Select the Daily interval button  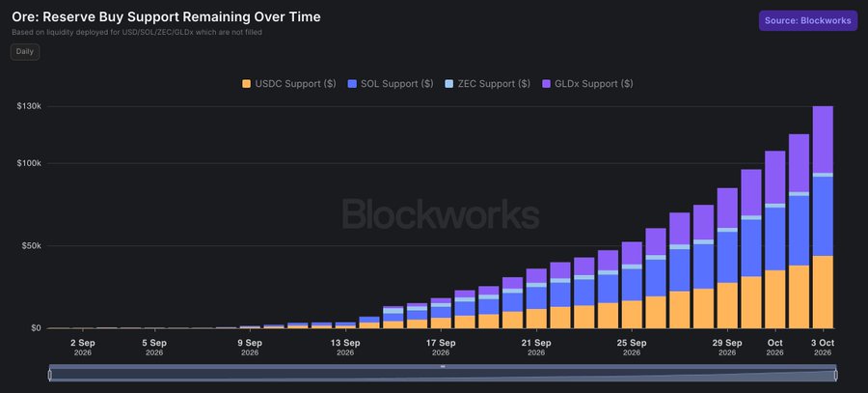coord(25,51)
